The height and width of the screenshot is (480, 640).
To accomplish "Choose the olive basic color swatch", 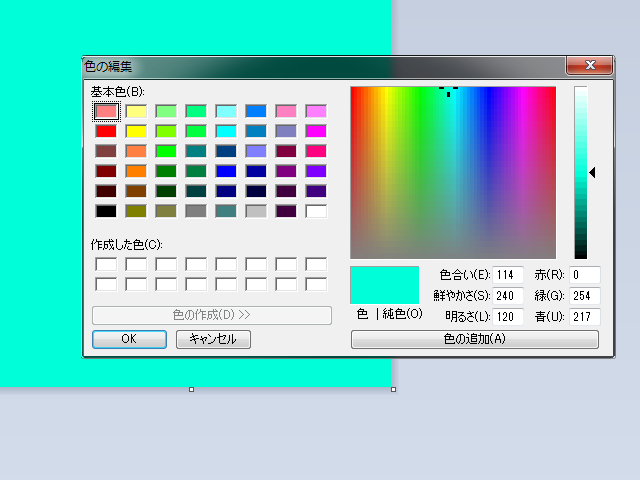I will click(x=136, y=211).
